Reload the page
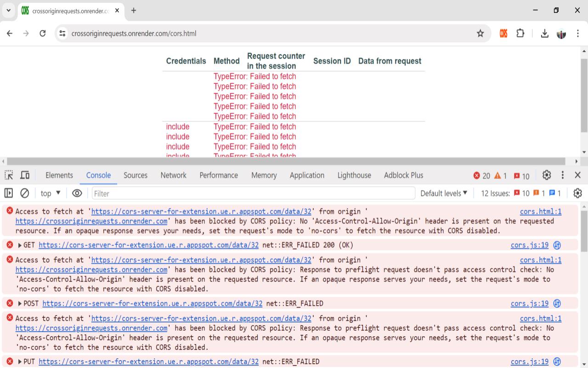The width and height of the screenshot is (588, 368). click(x=43, y=34)
